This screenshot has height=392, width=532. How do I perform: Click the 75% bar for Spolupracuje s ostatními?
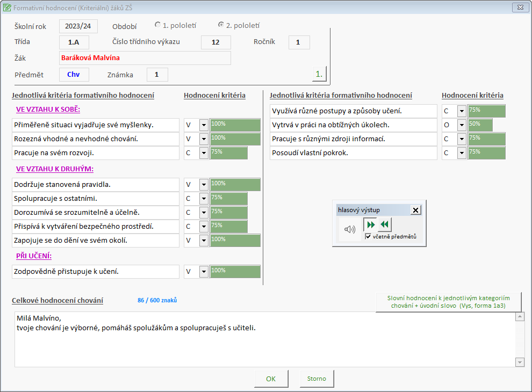point(229,199)
